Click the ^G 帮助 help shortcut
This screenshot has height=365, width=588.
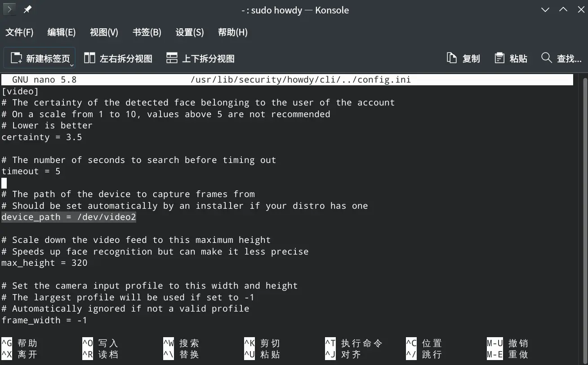tap(19, 343)
